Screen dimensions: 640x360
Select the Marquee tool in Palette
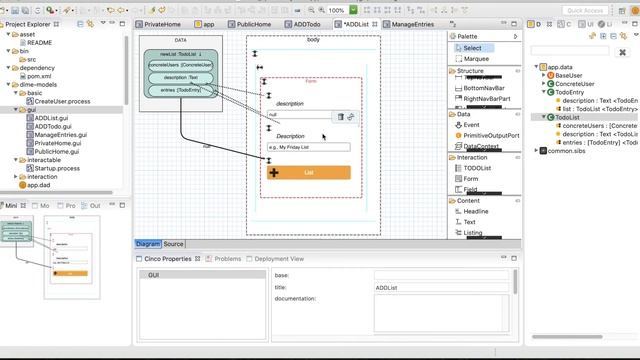472,59
